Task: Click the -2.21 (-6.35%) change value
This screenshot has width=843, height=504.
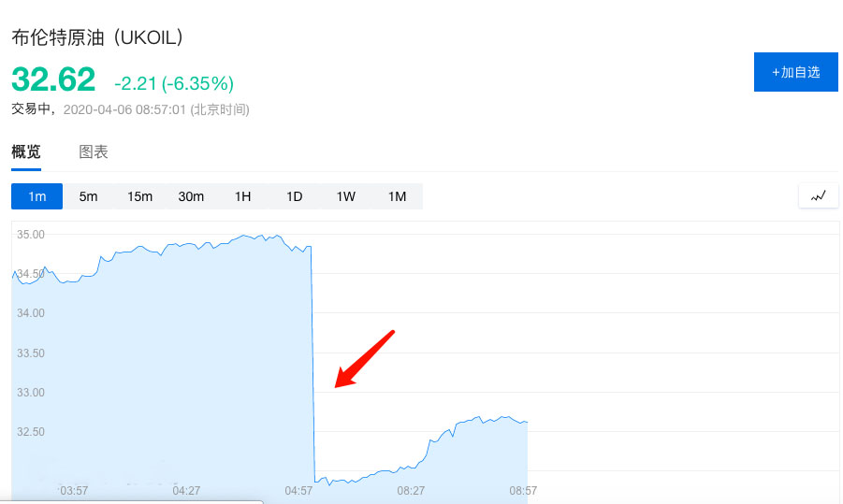Action: coord(174,83)
